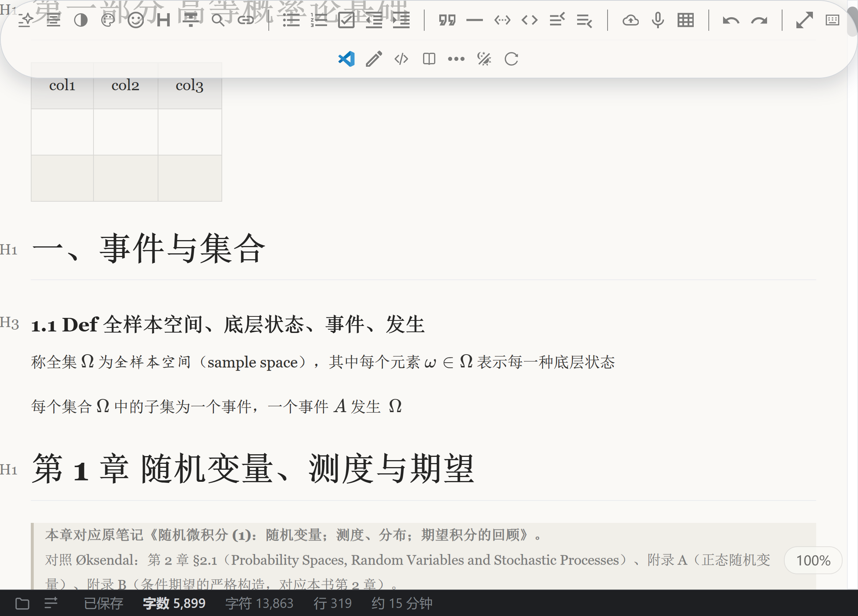Open the three-dots more menu
The height and width of the screenshot is (616, 858).
click(x=456, y=59)
